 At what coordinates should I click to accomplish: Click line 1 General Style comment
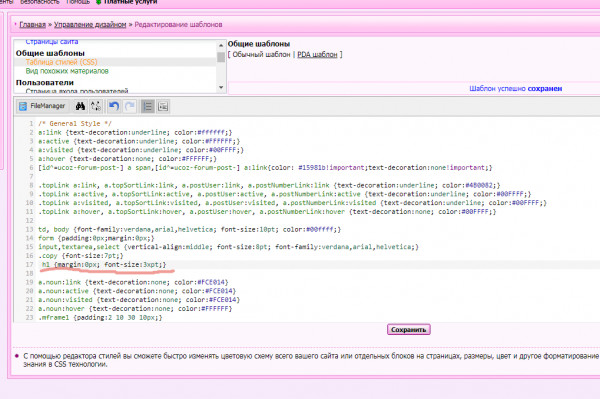75,124
